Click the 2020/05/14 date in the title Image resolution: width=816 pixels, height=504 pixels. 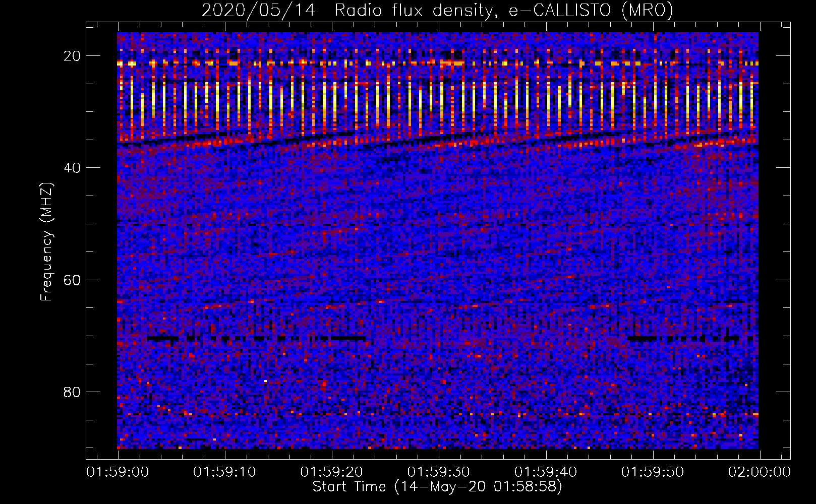click(259, 11)
